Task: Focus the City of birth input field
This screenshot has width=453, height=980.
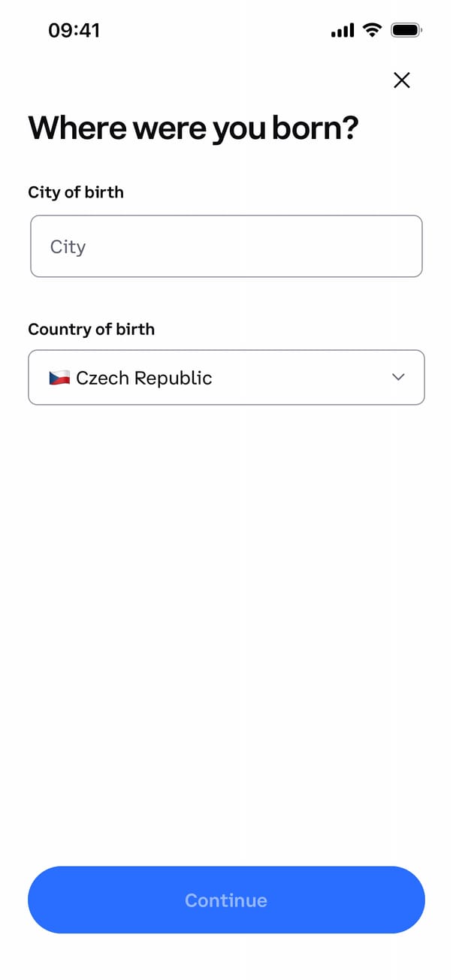Action: pos(226,246)
